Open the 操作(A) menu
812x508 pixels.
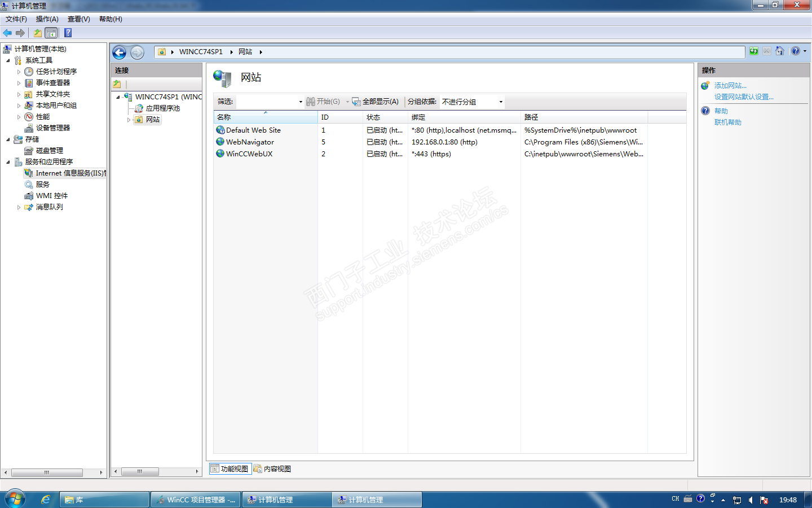pos(47,19)
